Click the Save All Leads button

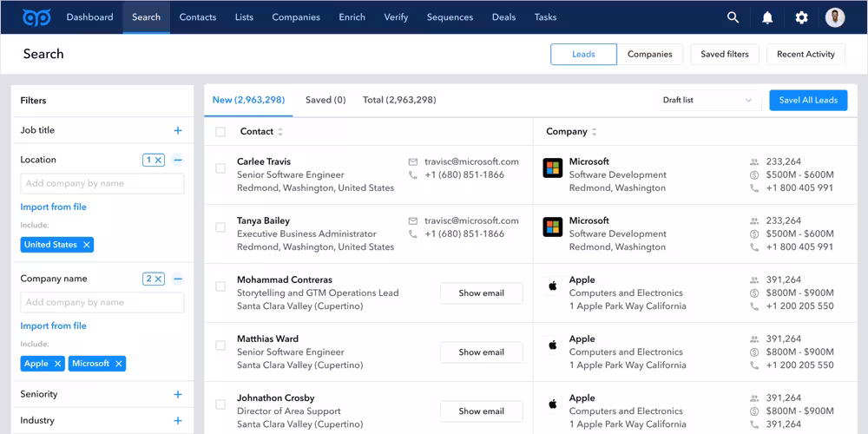807,100
